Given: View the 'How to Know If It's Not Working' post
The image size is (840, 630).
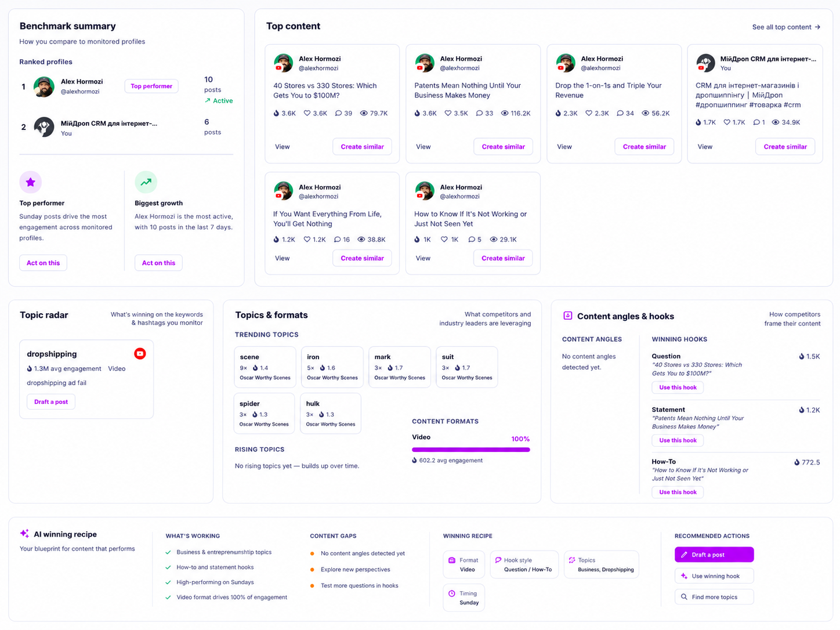Looking at the screenshot, I should point(423,258).
